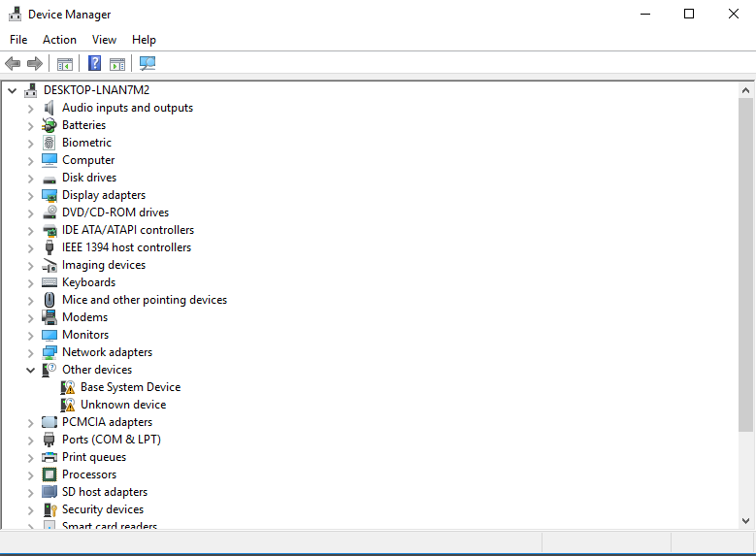Viewport: 756px width, 556px height.
Task: Click the Scan for hardware changes toolbar icon
Action: tap(148, 64)
